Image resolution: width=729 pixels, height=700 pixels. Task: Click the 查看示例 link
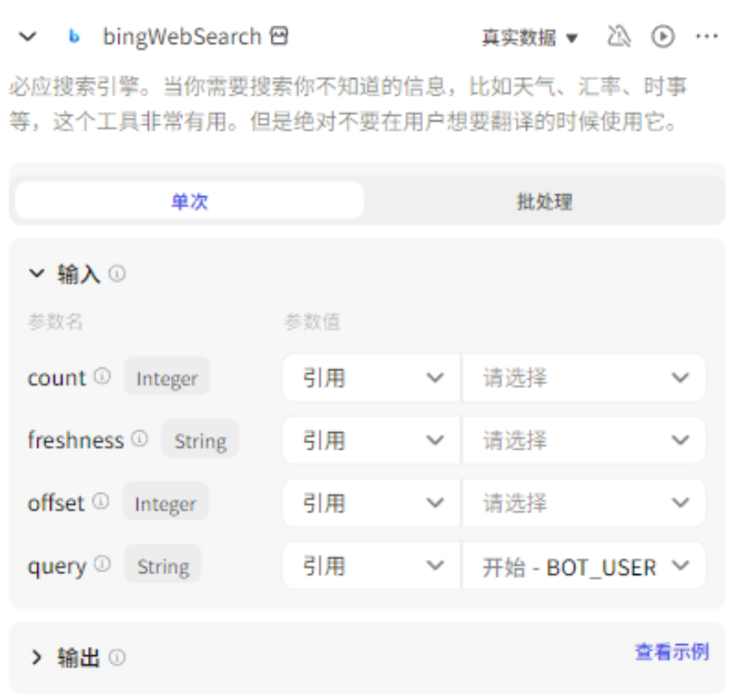coord(671,652)
